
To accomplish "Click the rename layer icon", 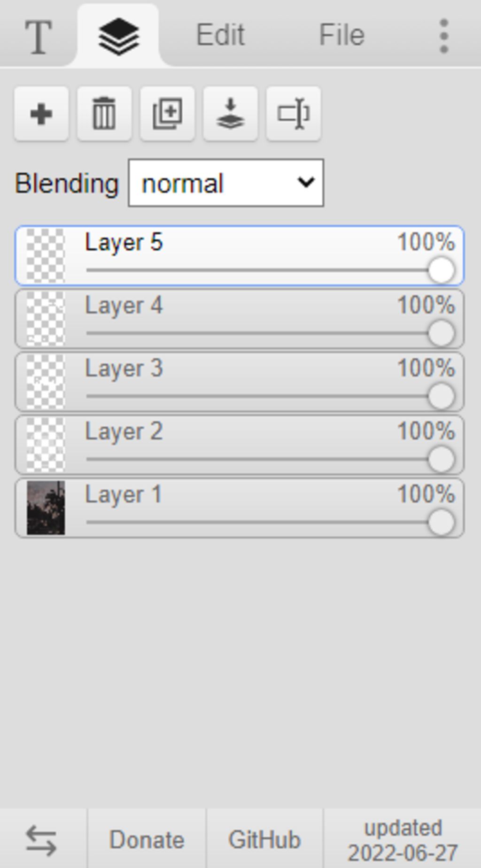I will (x=293, y=114).
